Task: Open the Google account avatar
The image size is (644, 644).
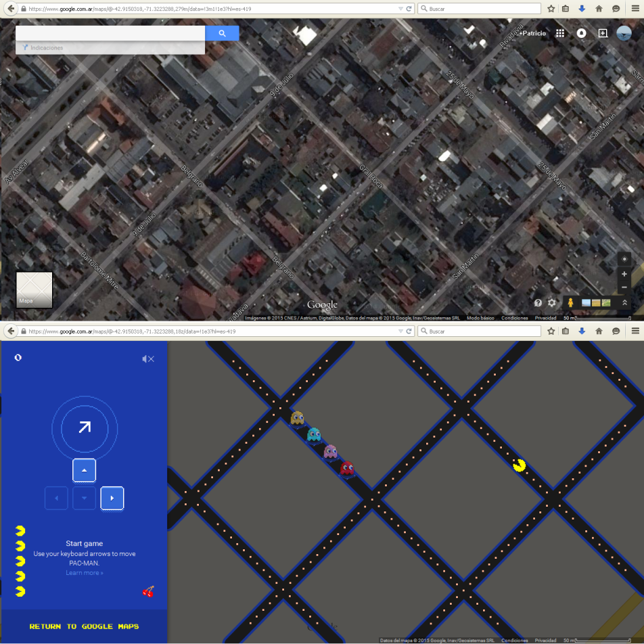Action: click(x=624, y=33)
